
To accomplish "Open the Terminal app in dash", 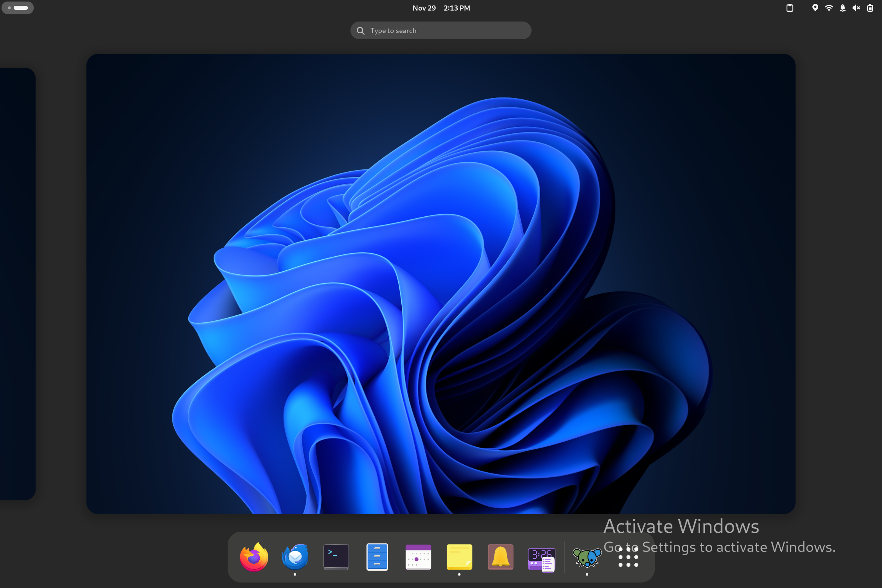I will (x=336, y=557).
